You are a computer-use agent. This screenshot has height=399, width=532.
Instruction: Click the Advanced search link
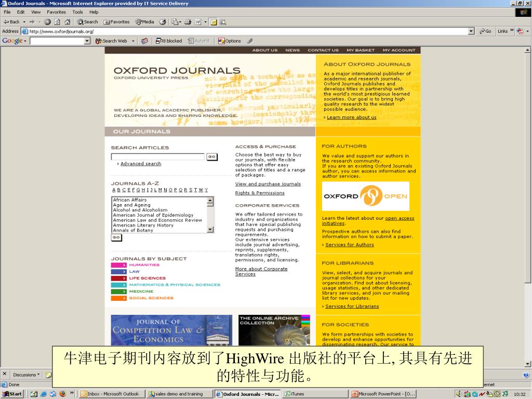(141, 164)
